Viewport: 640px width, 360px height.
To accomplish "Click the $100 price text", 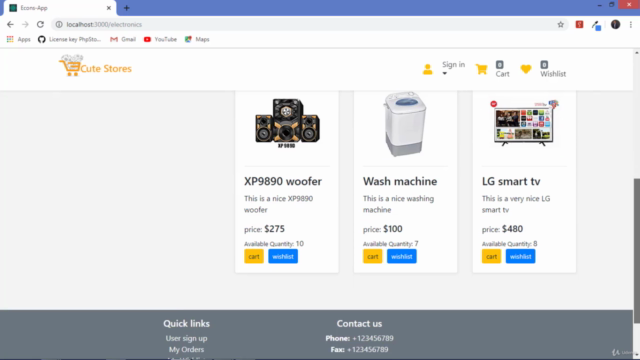I will coord(393,229).
